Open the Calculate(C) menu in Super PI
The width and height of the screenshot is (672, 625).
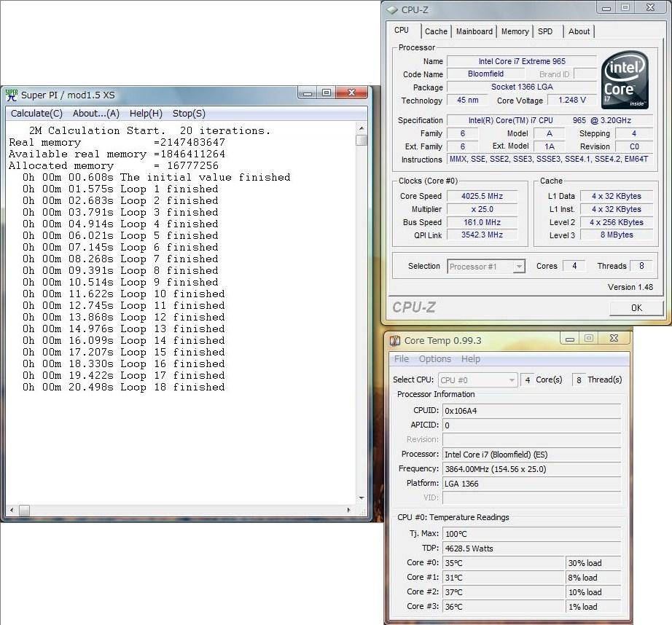36,114
